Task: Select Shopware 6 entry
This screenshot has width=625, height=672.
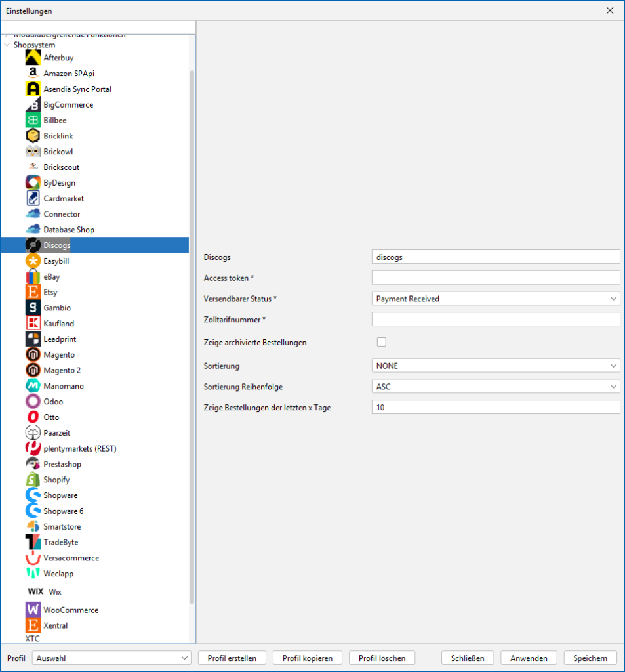Action: click(63, 511)
